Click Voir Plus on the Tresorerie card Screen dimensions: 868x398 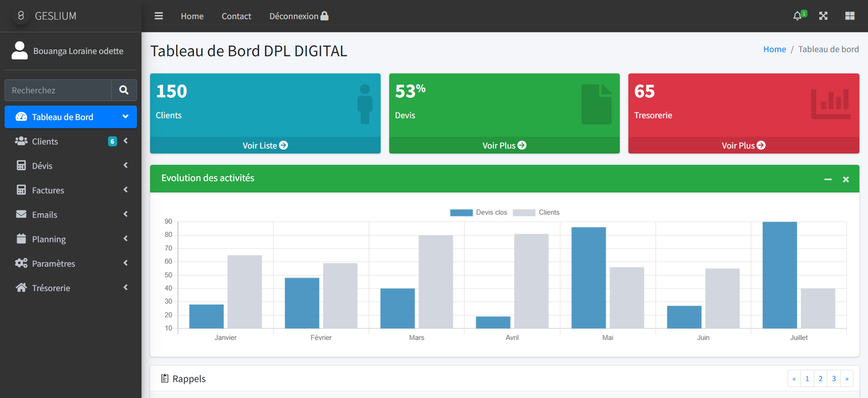pos(743,146)
